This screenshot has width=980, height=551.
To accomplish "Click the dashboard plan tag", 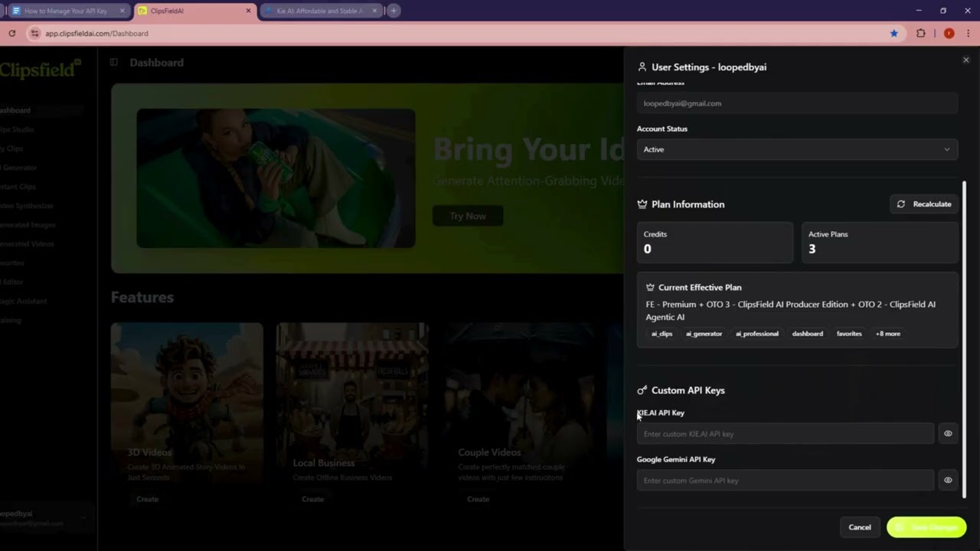I will coord(808,334).
